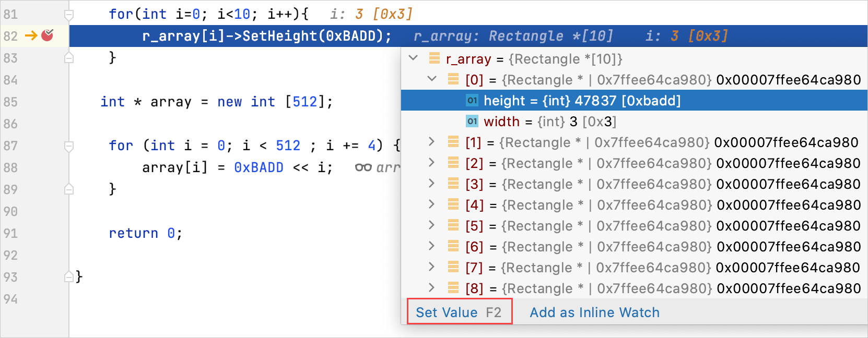Toggle the code fold marker on line 81

[x=69, y=14]
